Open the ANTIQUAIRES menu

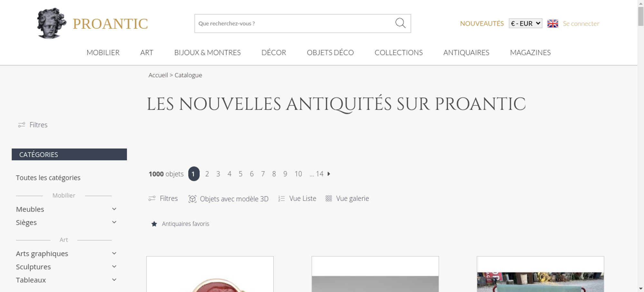click(x=466, y=52)
